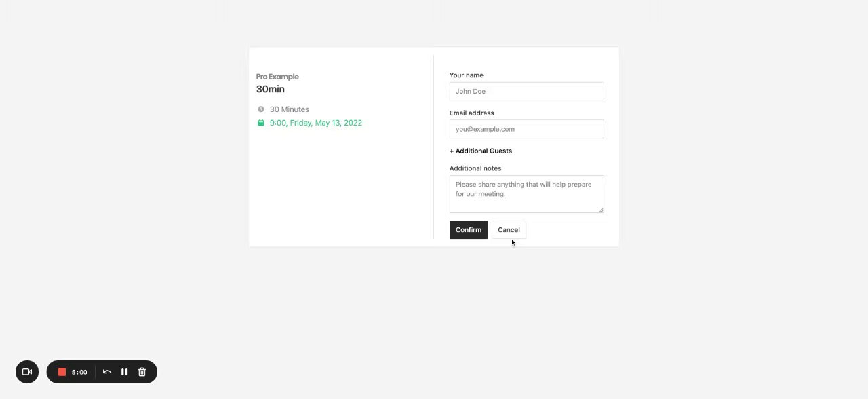Click the 30 Minutes duration text
This screenshot has height=399, width=868.
(290, 109)
